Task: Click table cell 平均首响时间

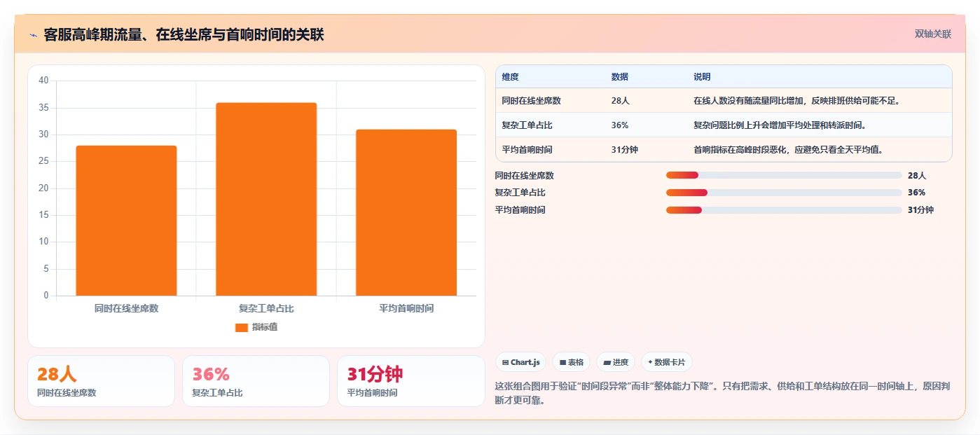Action: pos(527,150)
